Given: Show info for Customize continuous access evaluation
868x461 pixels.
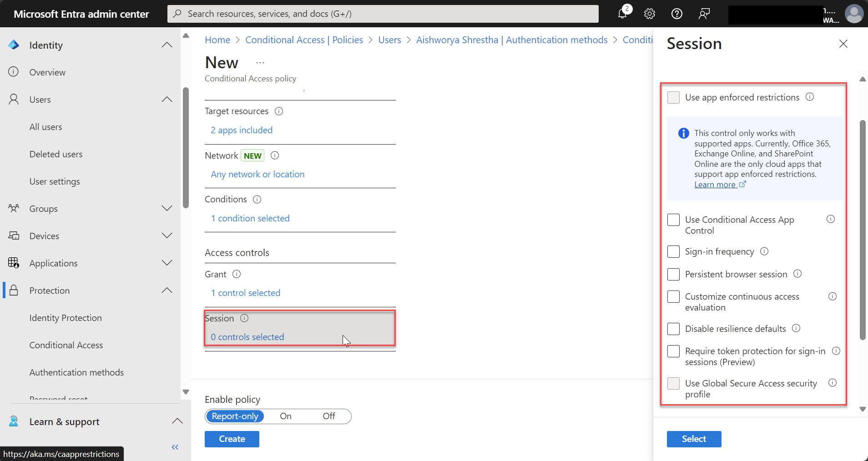Looking at the screenshot, I should click(833, 296).
